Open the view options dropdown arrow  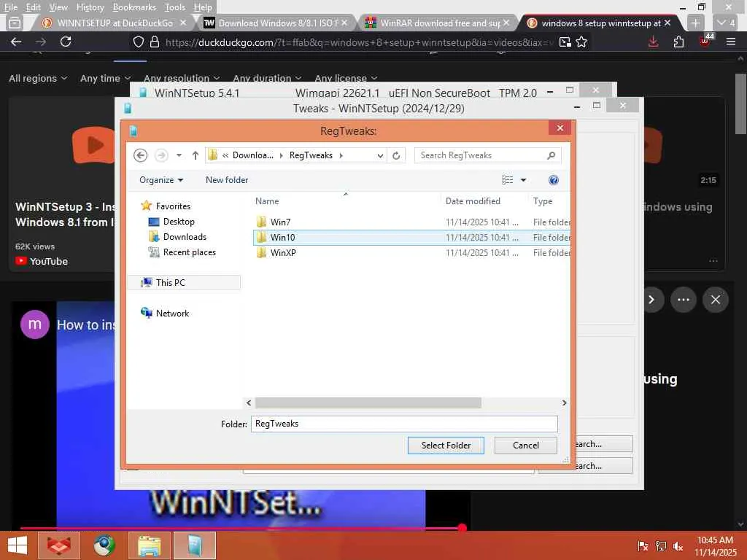click(523, 180)
